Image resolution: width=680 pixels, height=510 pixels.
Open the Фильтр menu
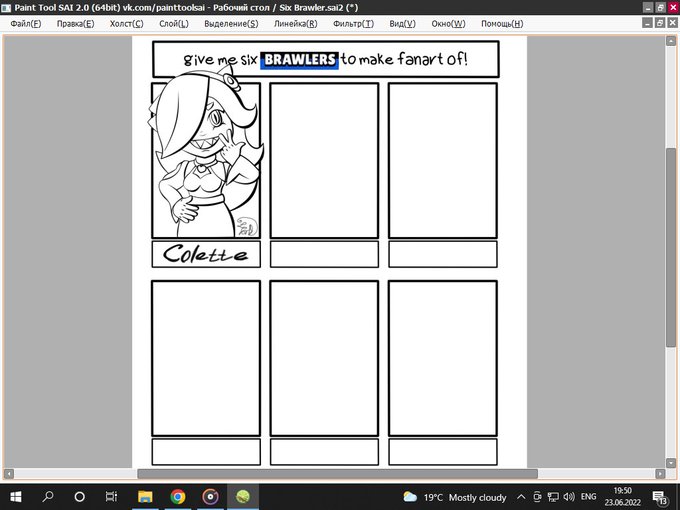(353, 24)
